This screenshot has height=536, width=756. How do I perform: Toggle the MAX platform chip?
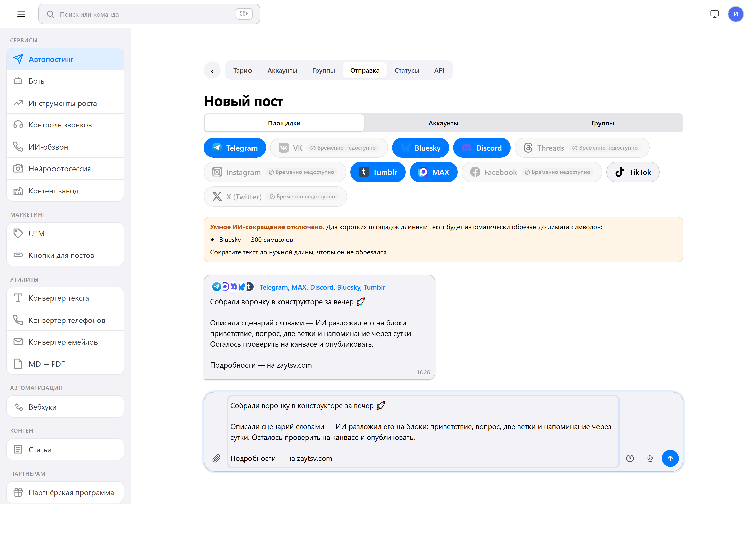coord(433,172)
